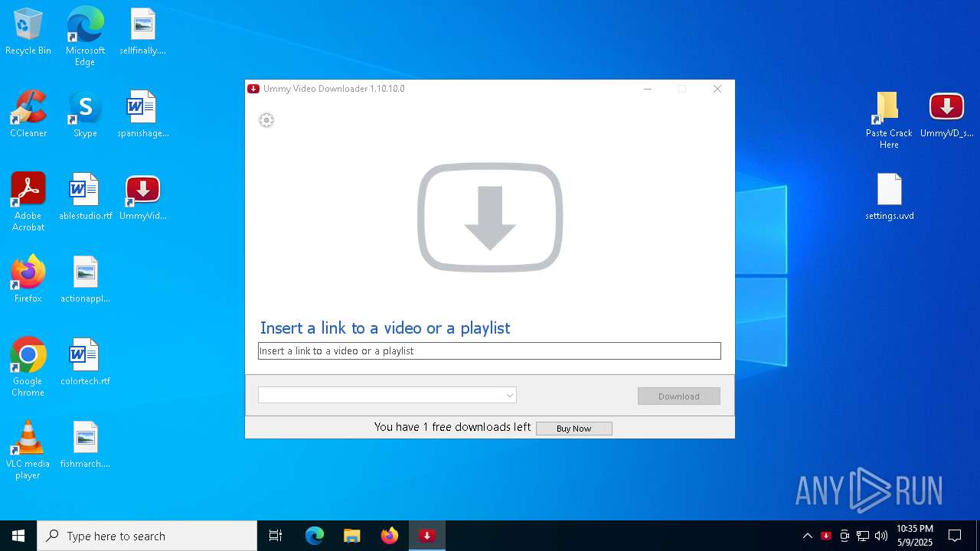Viewport: 980px width, 551px height.
Task: Click the Ummy taskbar button
Action: [x=426, y=536]
